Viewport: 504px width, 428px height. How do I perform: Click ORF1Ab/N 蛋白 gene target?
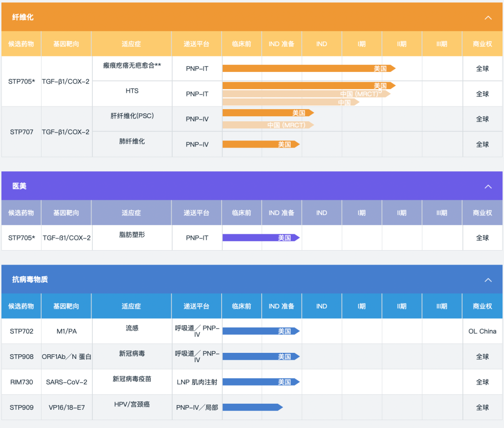point(67,357)
